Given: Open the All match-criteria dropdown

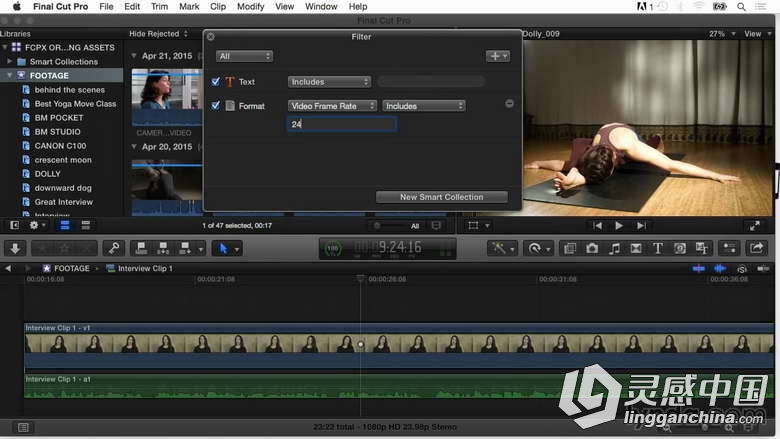Looking at the screenshot, I should [244, 56].
